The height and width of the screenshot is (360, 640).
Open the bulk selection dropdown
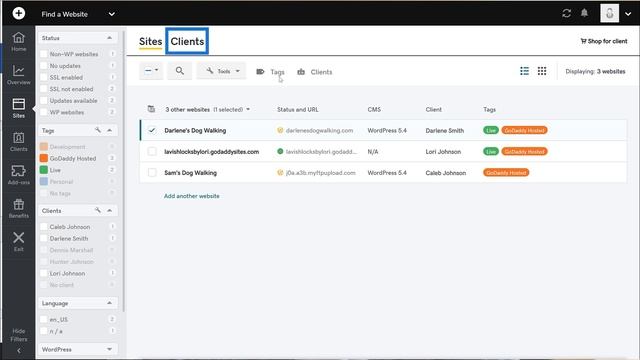coord(151,71)
